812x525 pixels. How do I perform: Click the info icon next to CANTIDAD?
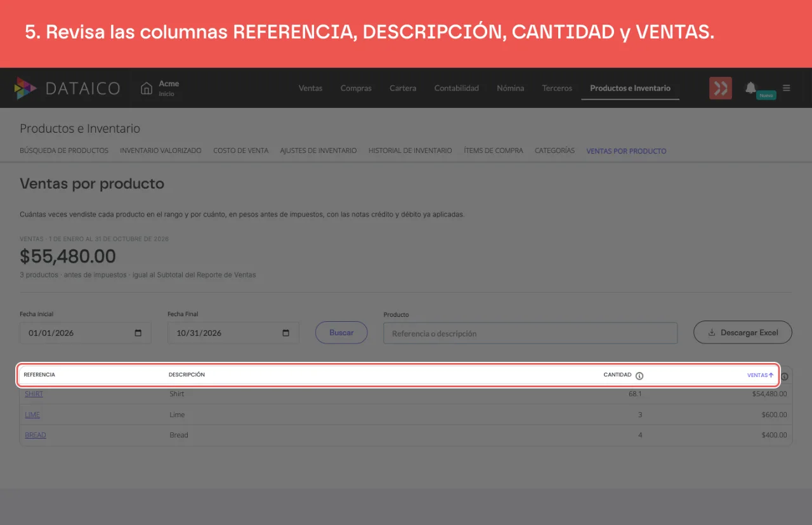(x=639, y=376)
